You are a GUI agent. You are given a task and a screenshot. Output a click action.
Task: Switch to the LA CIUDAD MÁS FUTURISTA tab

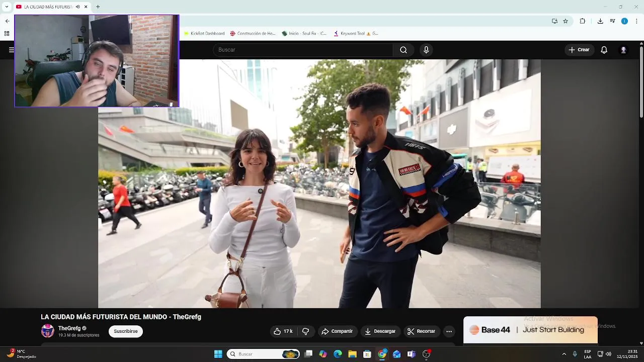(x=48, y=7)
